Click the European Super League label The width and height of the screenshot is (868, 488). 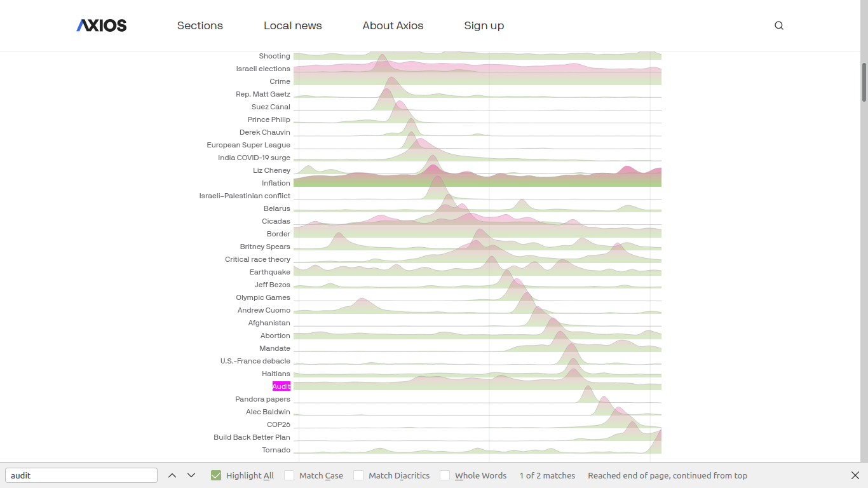248,145
